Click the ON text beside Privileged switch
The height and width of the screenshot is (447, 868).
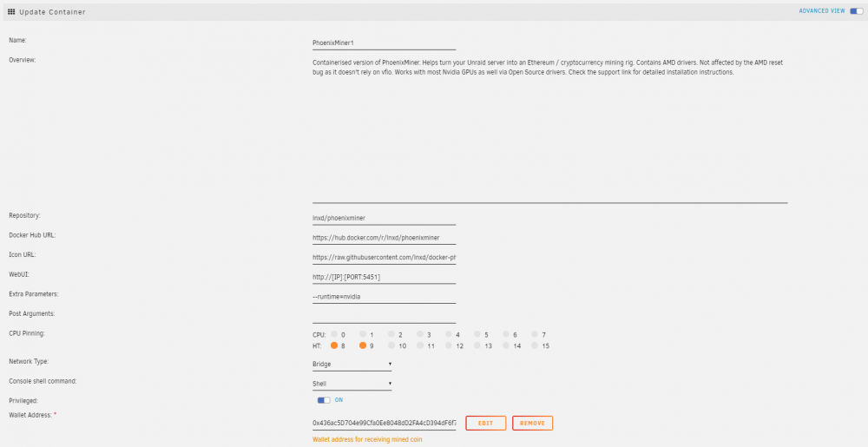pyautogui.click(x=339, y=400)
